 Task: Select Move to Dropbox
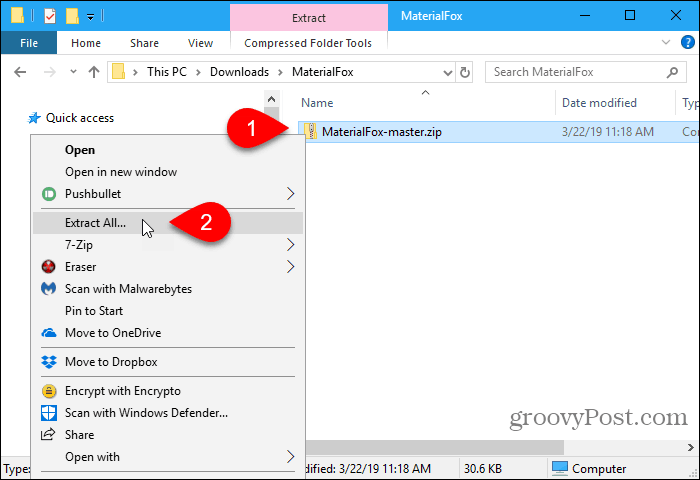pos(111,362)
